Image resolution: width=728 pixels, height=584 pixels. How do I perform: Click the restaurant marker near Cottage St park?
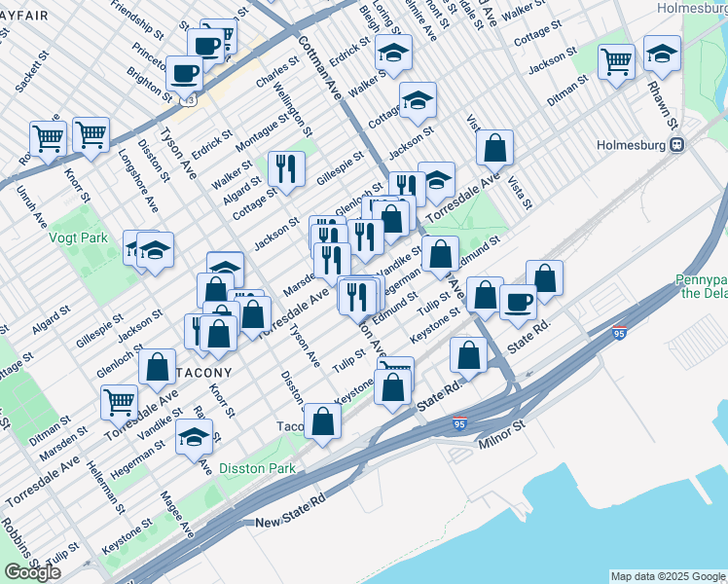[286, 169]
